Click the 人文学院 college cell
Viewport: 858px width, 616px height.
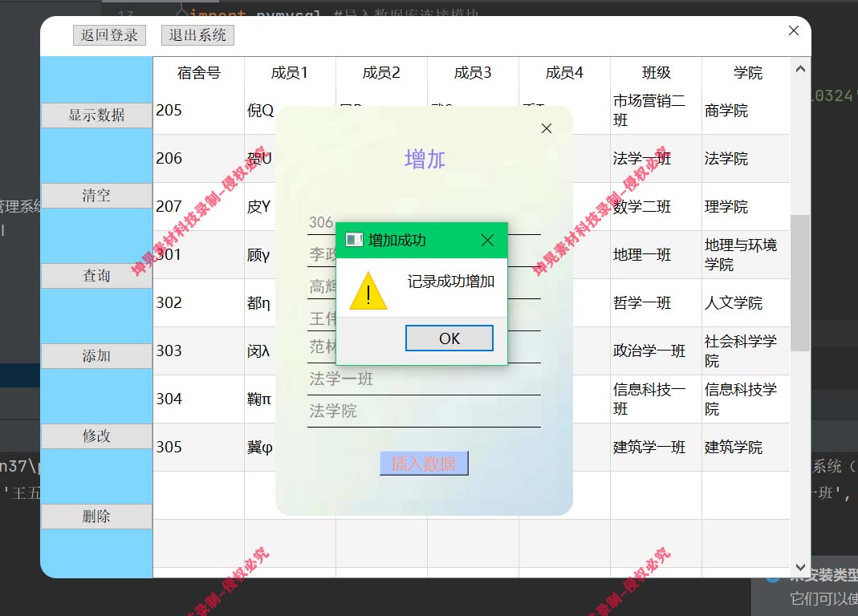tap(746, 303)
